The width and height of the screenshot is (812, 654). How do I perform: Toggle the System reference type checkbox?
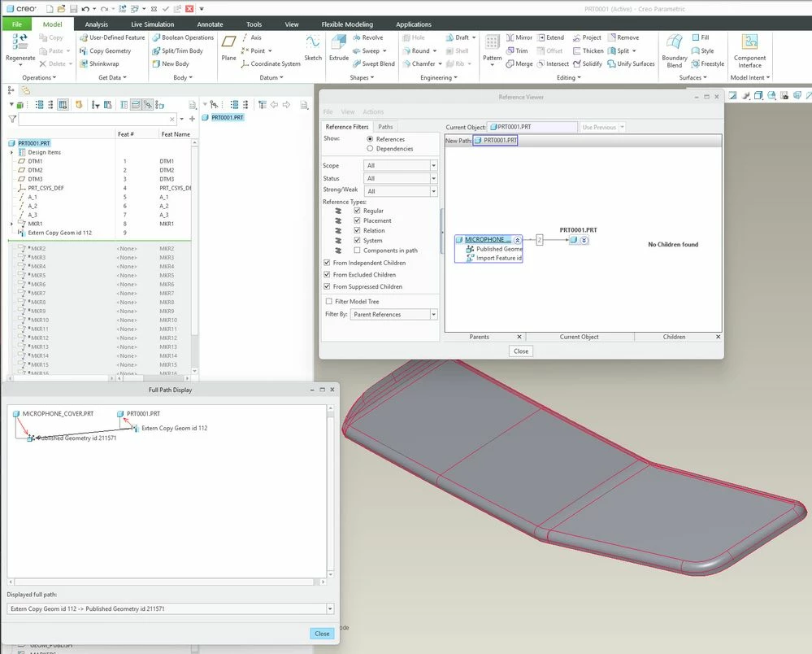[x=357, y=240]
